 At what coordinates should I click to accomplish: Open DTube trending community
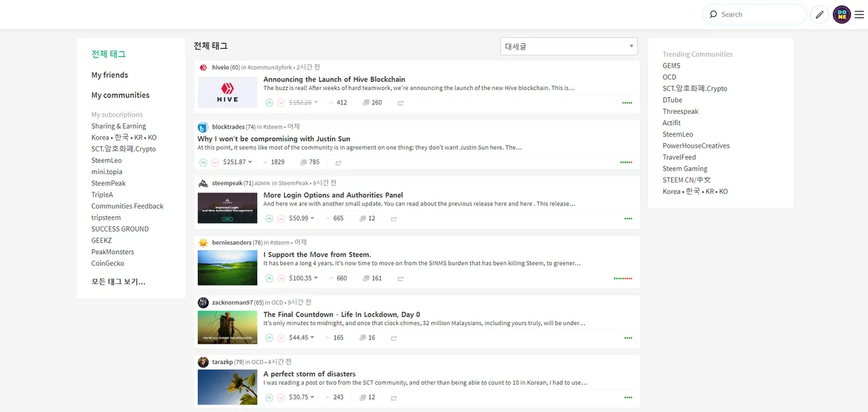(673, 100)
